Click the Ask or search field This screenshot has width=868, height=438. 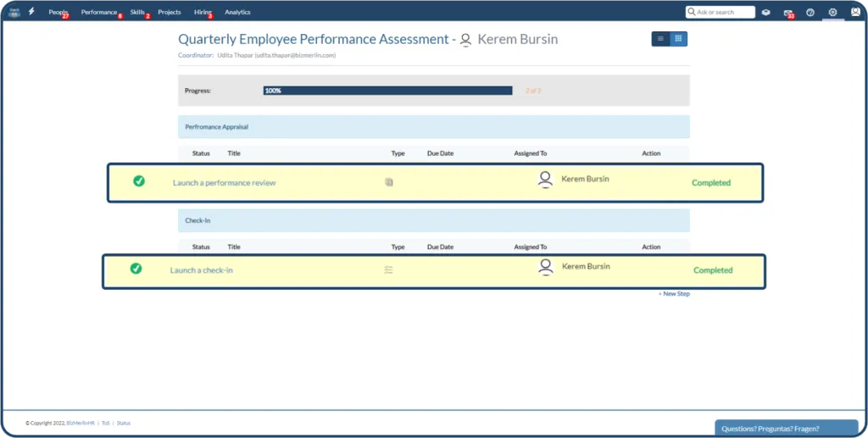721,12
